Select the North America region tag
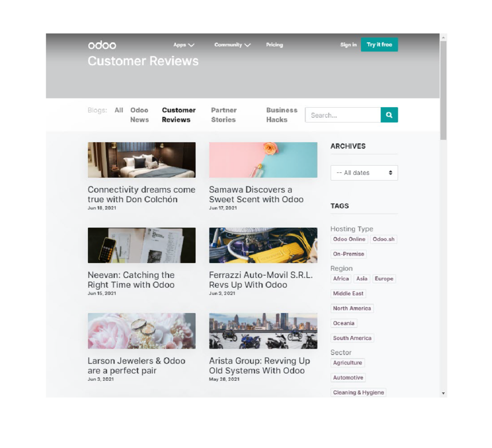Viewport: 492px width, 448px height. 352,308
